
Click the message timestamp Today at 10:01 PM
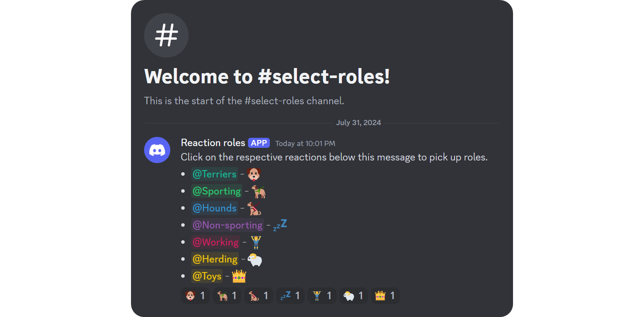305,143
